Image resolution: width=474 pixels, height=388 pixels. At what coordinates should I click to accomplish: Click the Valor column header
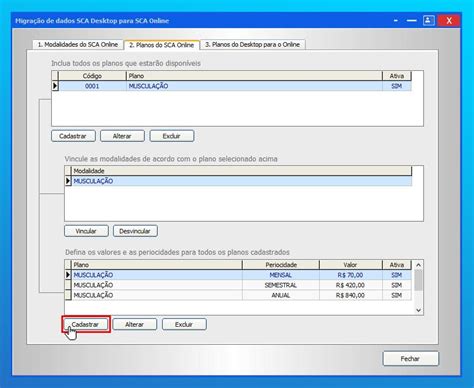[350, 265]
